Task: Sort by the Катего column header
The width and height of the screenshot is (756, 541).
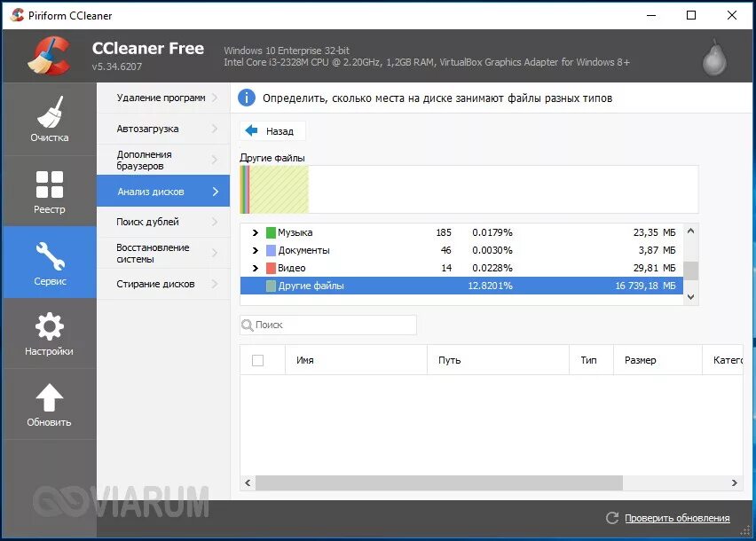Action: [723, 360]
